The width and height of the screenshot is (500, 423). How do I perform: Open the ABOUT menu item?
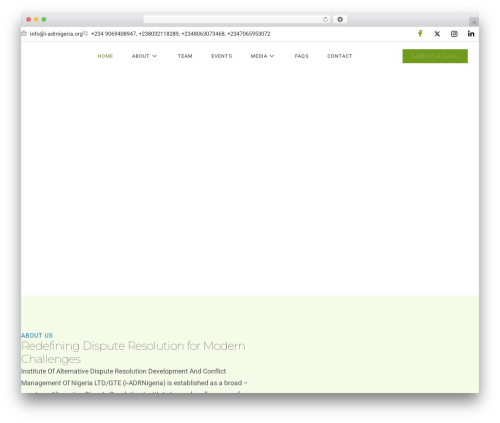140,56
